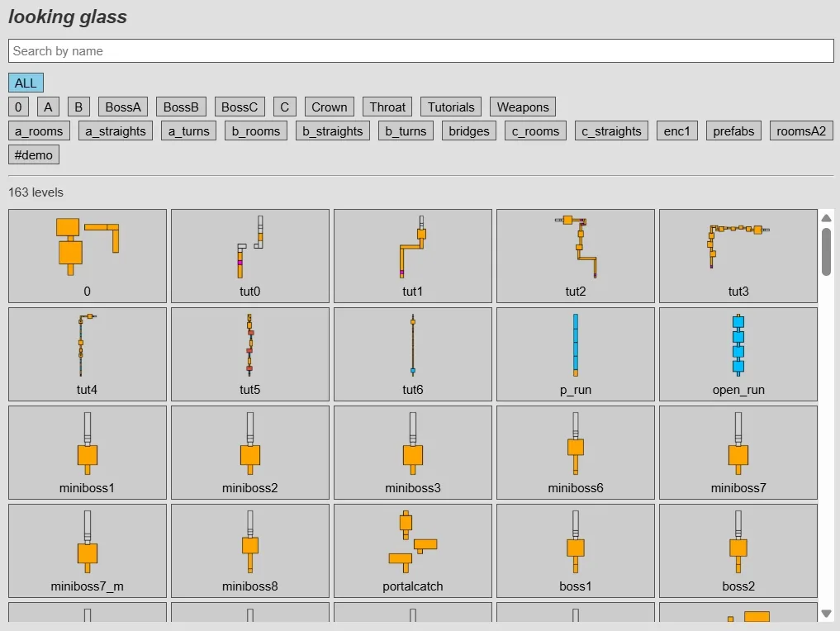Image resolution: width=840 pixels, height=631 pixels.
Task: Select the tut1 level card
Action: pos(412,256)
